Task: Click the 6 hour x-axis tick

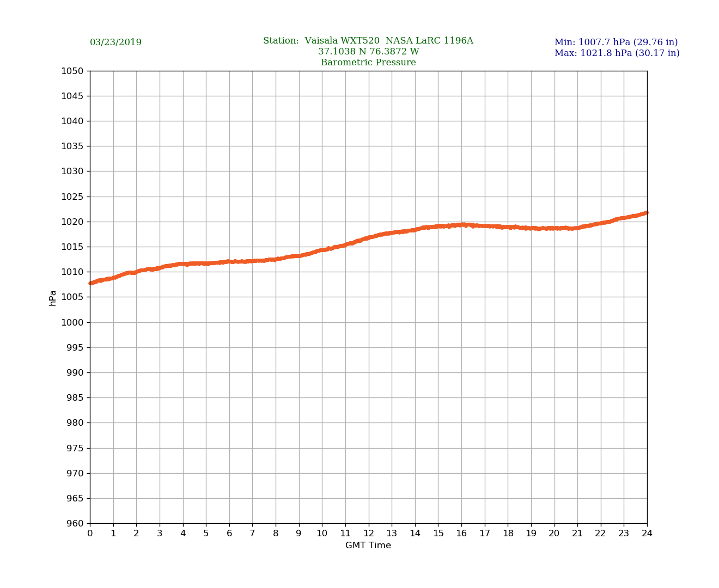Action: pos(229,534)
